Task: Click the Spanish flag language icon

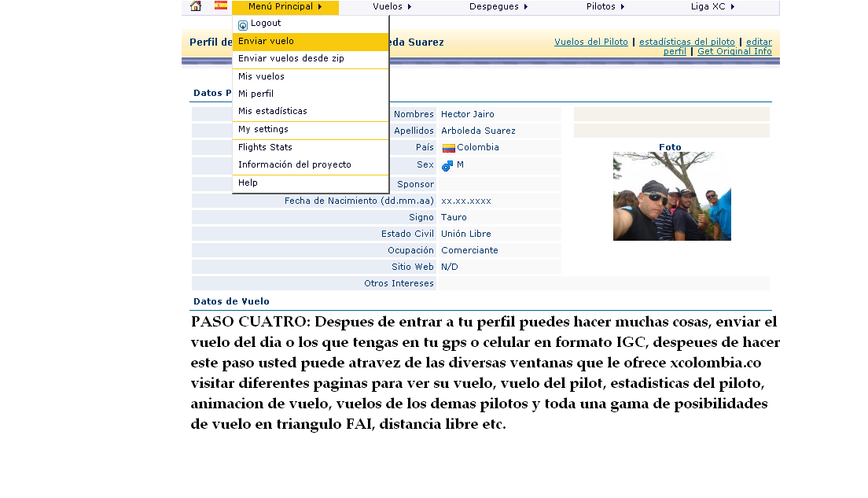Action: 221,6
